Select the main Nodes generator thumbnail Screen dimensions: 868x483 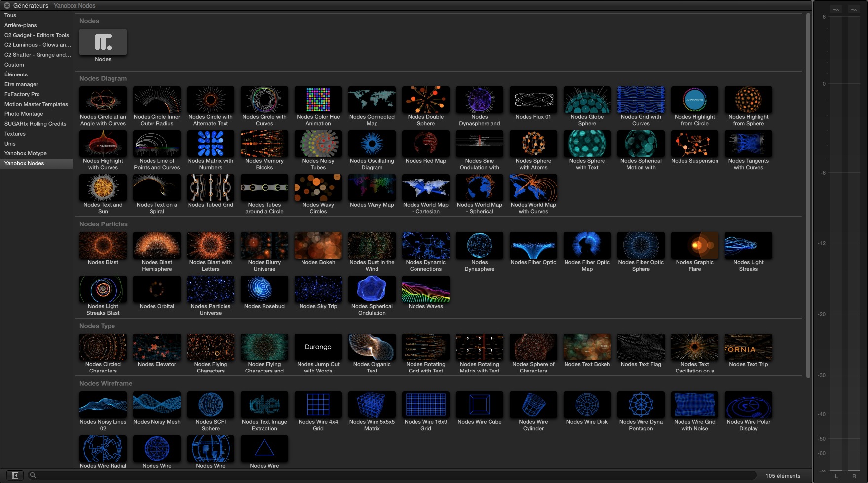click(x=103, y=42)
